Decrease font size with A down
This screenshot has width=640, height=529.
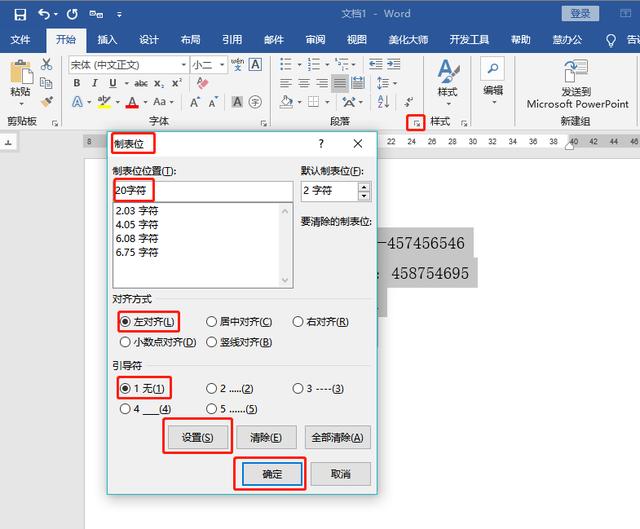(213, 102)
